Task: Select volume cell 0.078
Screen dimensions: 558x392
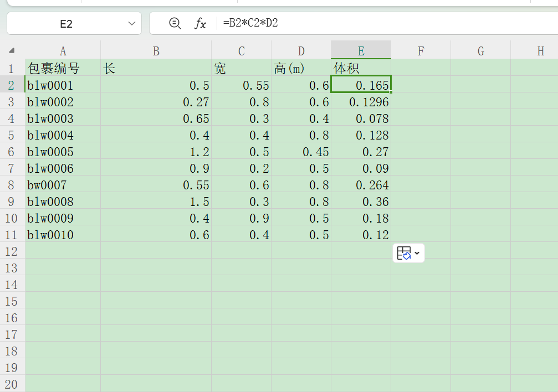Action: [x=361, y=117]
